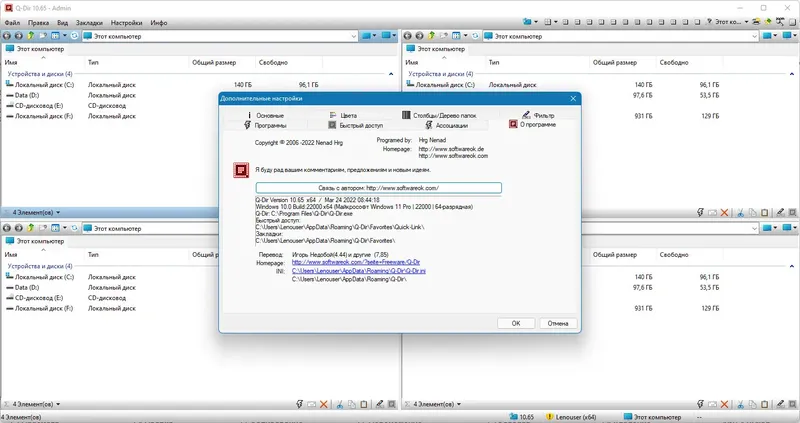Click the scissors cut icon in the bottom-right pane
Image resolution: width=800 pixels, height=423 pixels.
[740, 404]
